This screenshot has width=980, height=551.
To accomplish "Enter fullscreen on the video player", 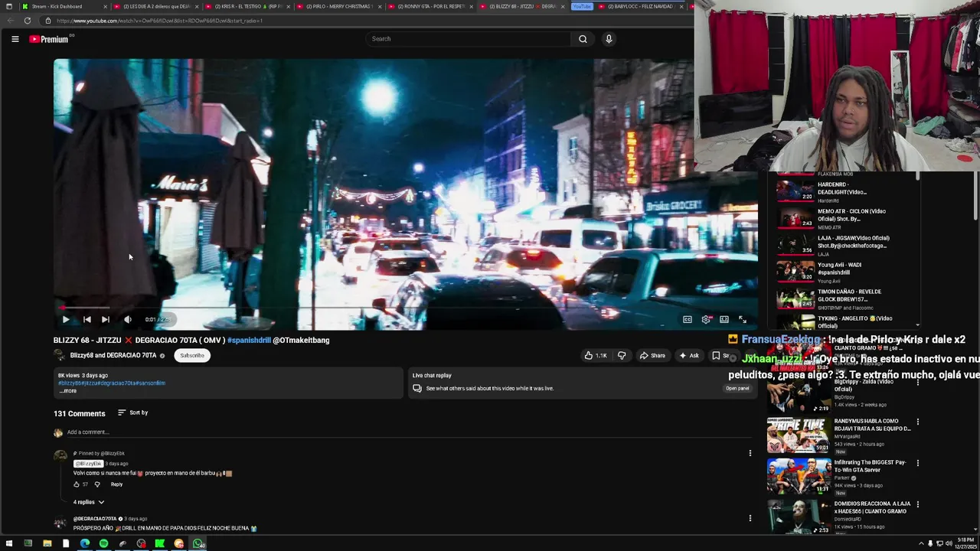I will click(743, 320).
